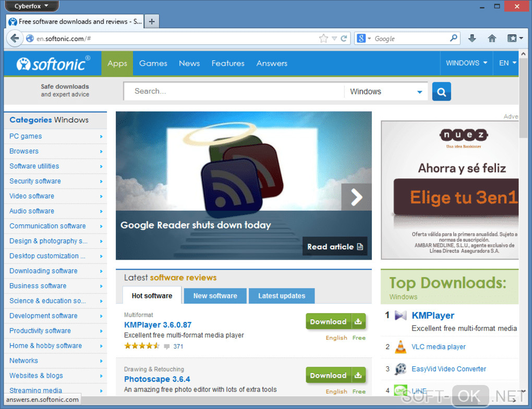Image resolution: width=532 pixels, height=409 pixels.
Task: Open the bookmarks menu icon in toolbar
Action: pyautogui.click(x=515, y=39)
